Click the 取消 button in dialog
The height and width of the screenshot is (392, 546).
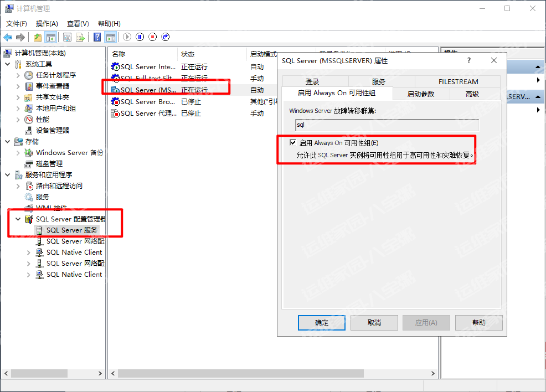point(374,323)
